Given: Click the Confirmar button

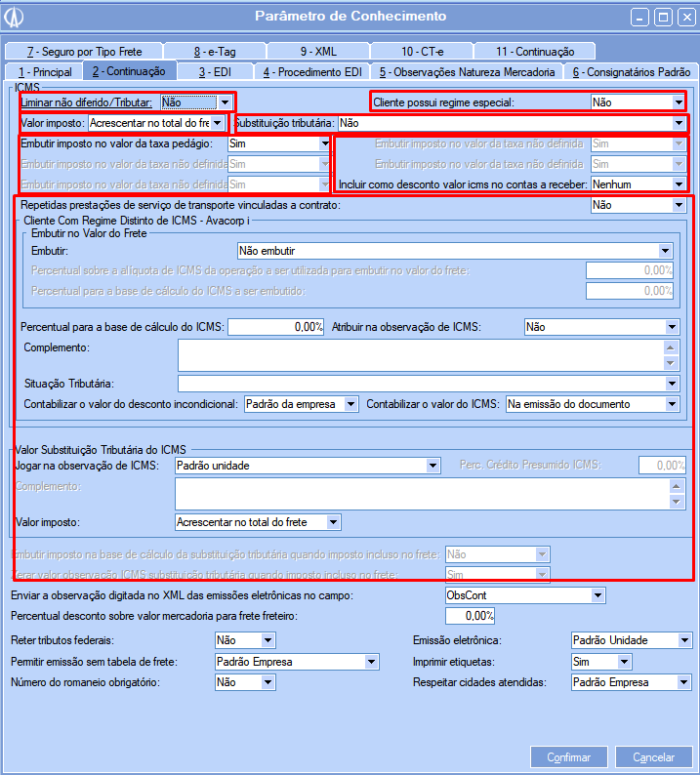Looking at the screenshot, I should click(x=568, y=757).
